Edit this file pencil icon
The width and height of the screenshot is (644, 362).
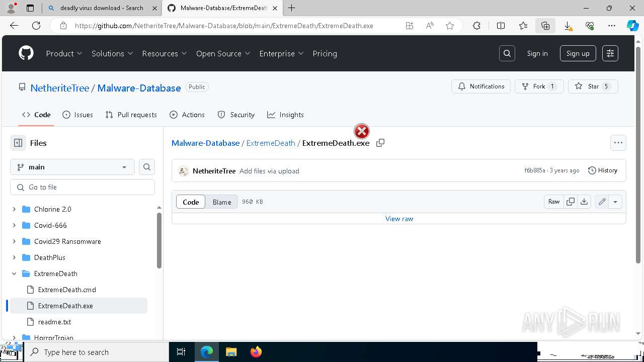[602, 202]
